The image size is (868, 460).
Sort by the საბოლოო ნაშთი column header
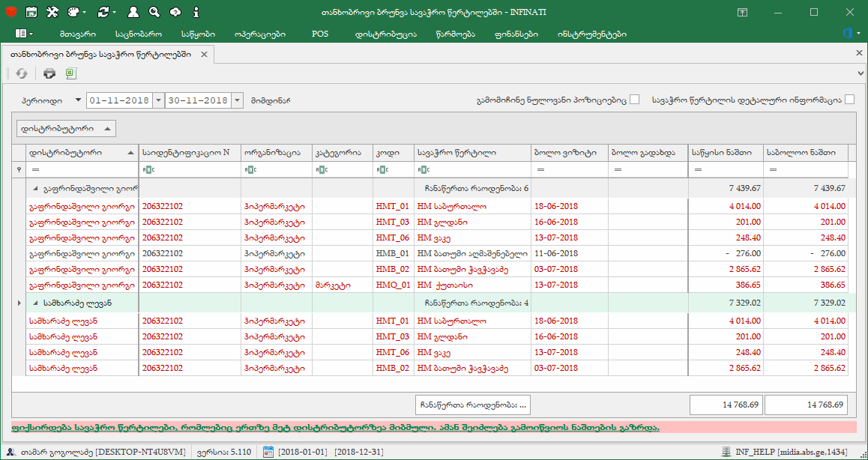click(806, 153)
